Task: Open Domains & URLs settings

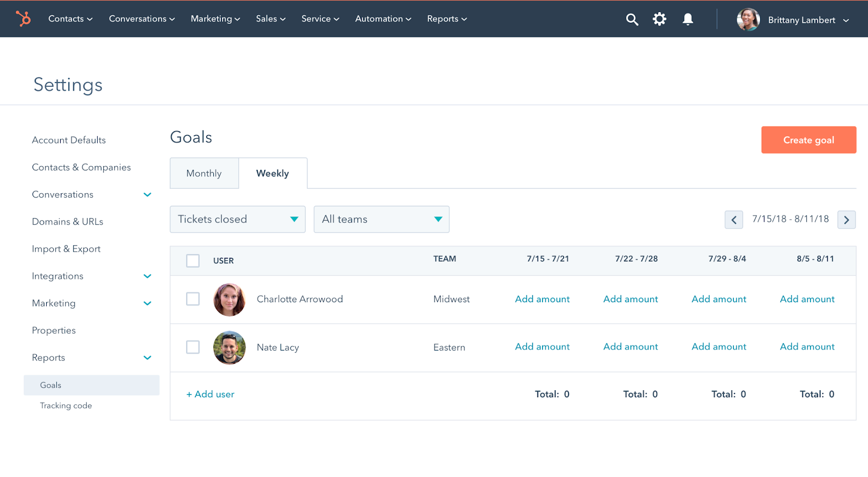Action: (x=68, y=221)
